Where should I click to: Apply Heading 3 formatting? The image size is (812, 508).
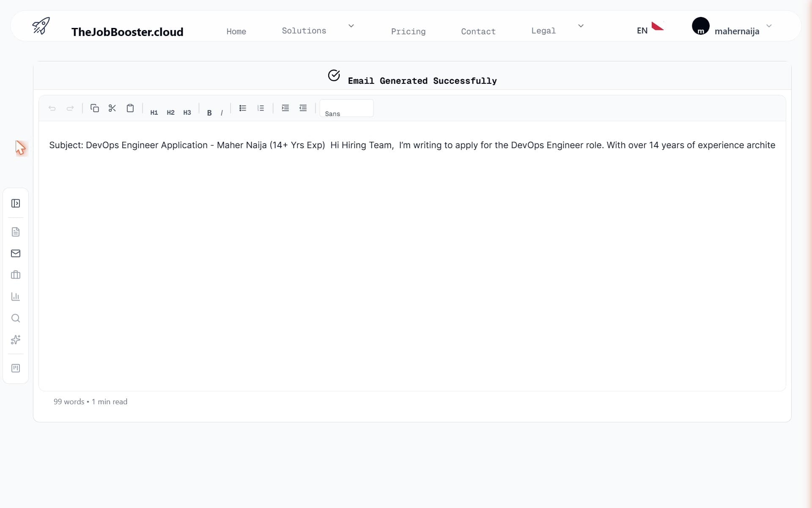[x=187, y=113]
